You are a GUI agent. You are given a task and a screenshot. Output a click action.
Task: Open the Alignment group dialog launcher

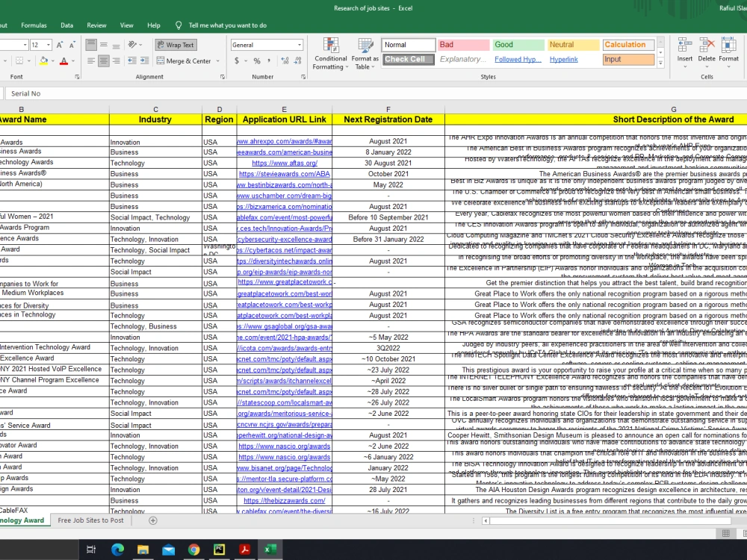coord(223,77)
